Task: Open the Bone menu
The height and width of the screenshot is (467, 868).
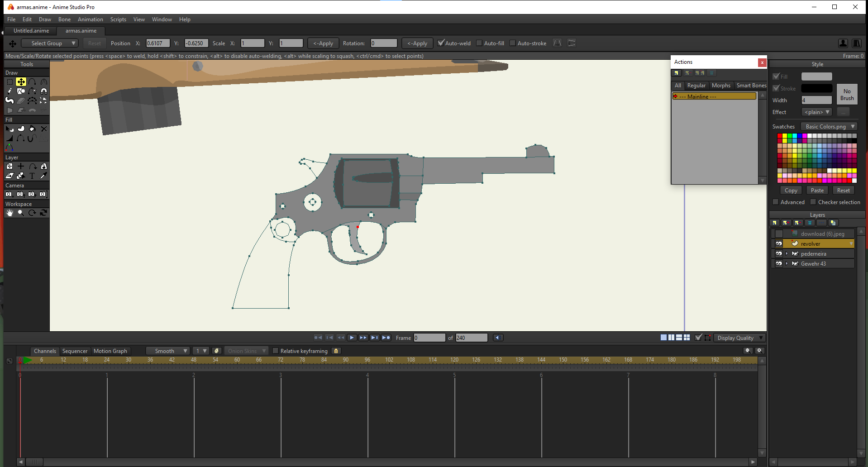Action: (x=64, y=19)
